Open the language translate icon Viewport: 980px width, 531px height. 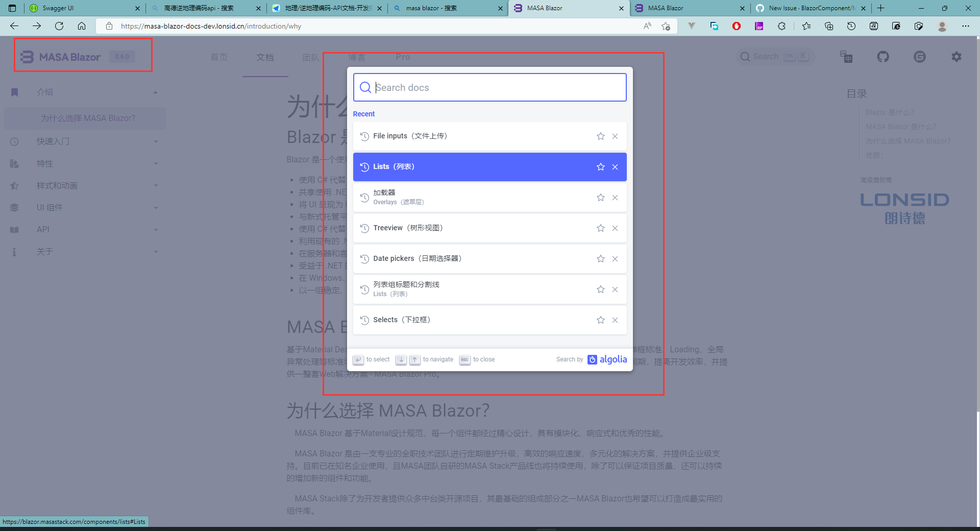[846, 57]
